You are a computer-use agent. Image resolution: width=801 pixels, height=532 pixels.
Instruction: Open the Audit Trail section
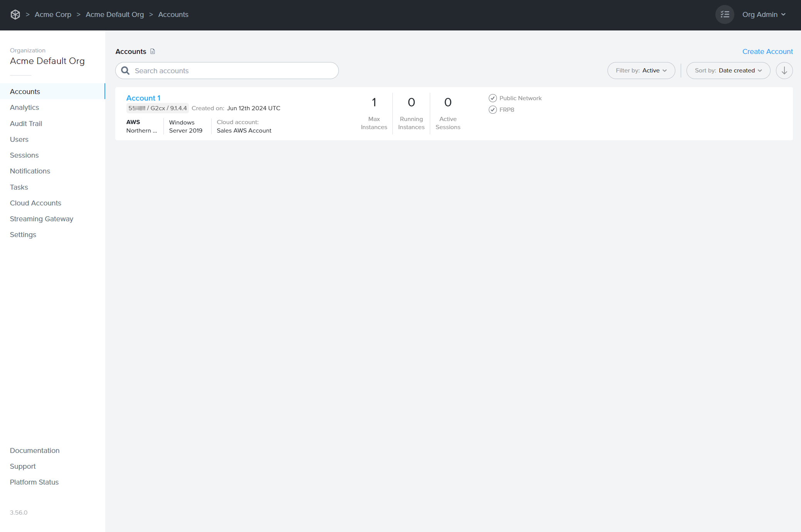tap(26, 123)
